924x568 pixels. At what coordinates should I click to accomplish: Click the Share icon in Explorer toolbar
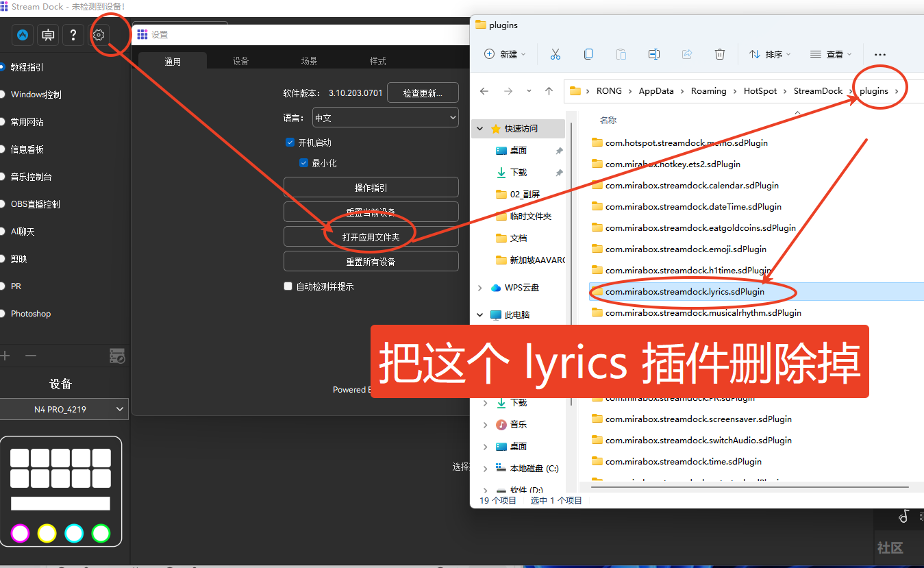pos(687,54)
